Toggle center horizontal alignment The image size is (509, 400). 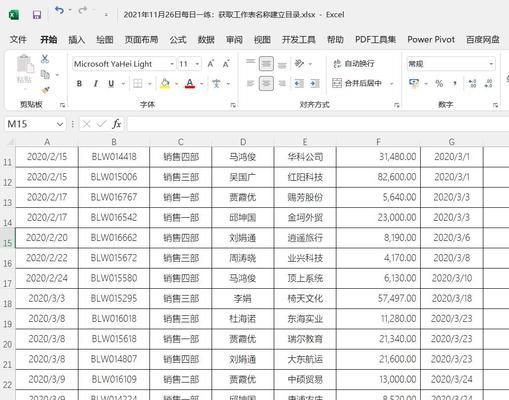(266, 83)
